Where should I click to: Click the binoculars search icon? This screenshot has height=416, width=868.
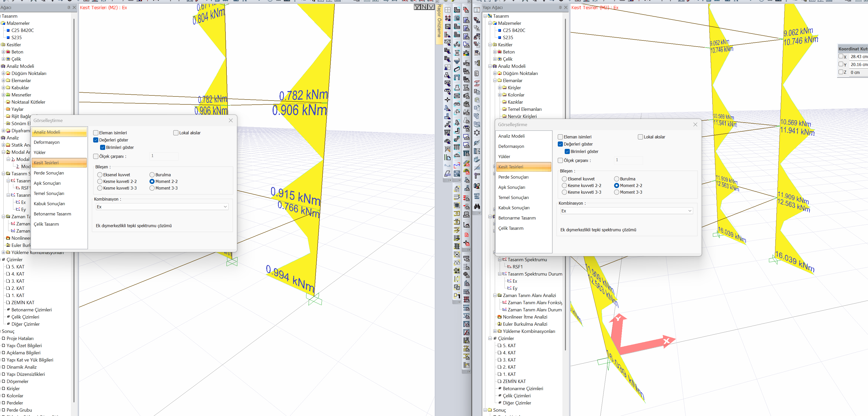tap(477, 206)
